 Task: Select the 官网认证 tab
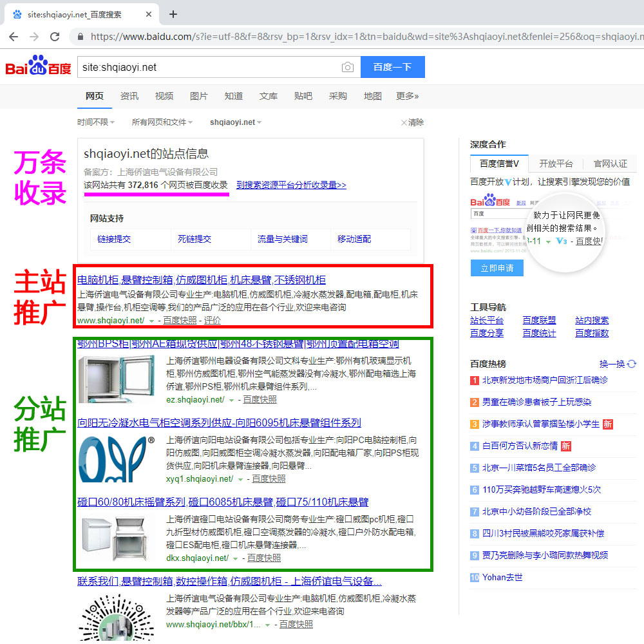[x=611, y=164]
